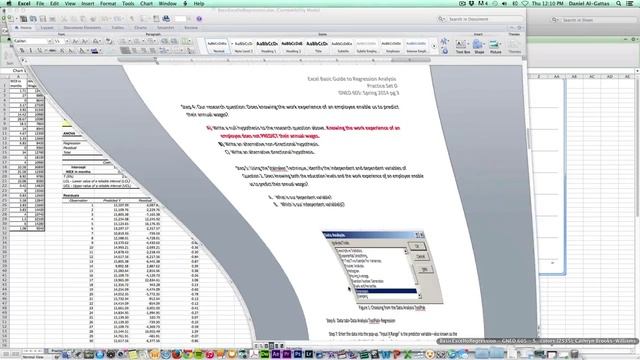Click the Clear Formatting icon
640x360 pixels.
(109, 41)
